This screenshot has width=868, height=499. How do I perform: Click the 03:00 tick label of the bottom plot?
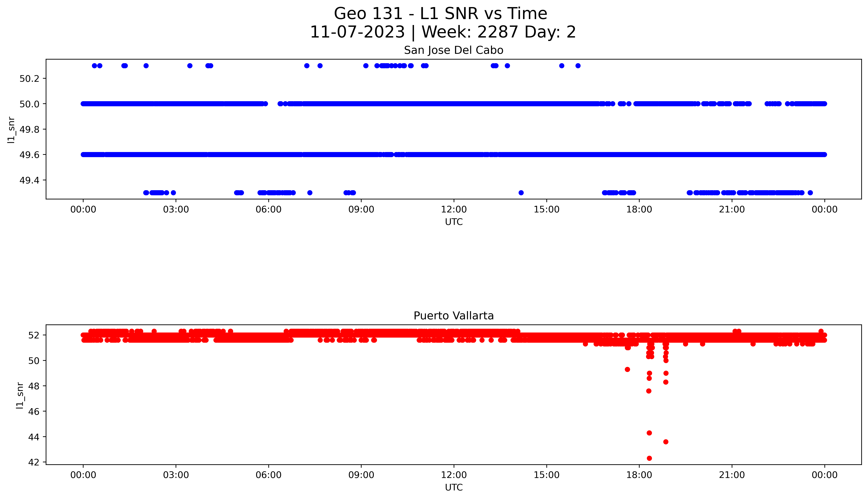[x=176, y=475]
